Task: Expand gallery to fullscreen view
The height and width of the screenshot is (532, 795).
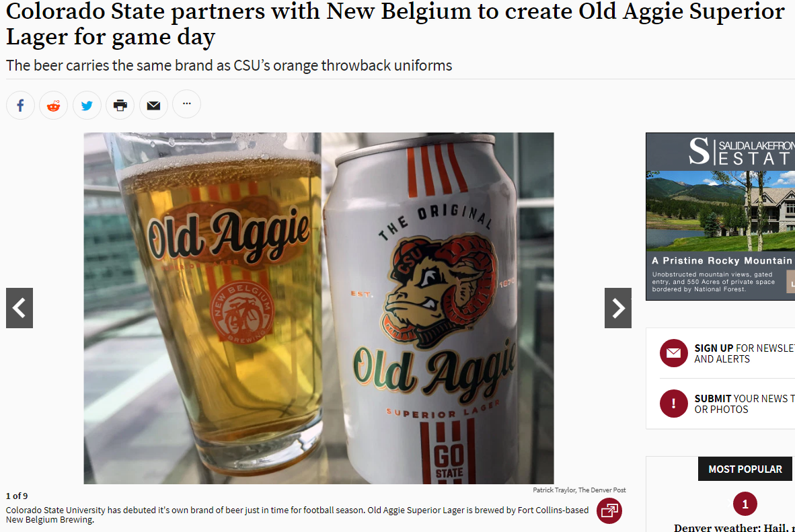Action: coord(609,510)
